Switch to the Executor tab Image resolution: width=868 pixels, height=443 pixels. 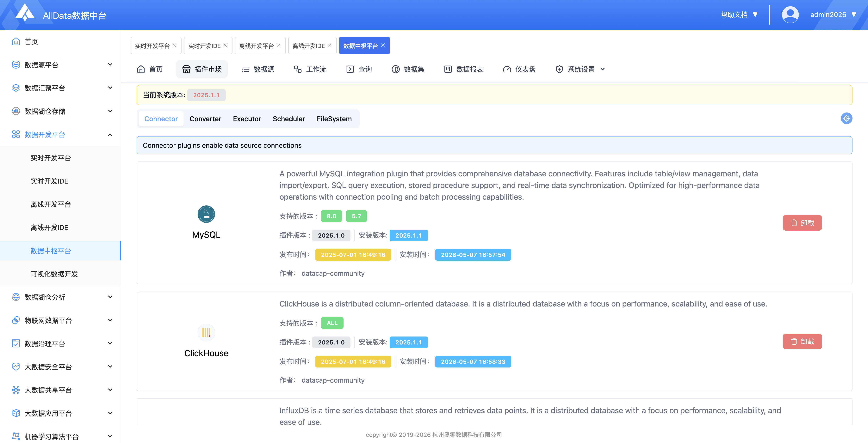(x=247, y=119)
